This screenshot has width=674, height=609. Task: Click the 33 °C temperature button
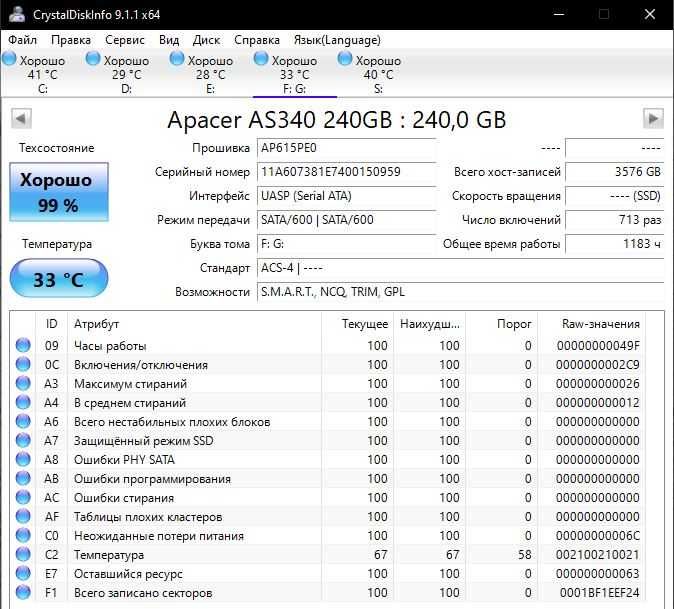59,278
